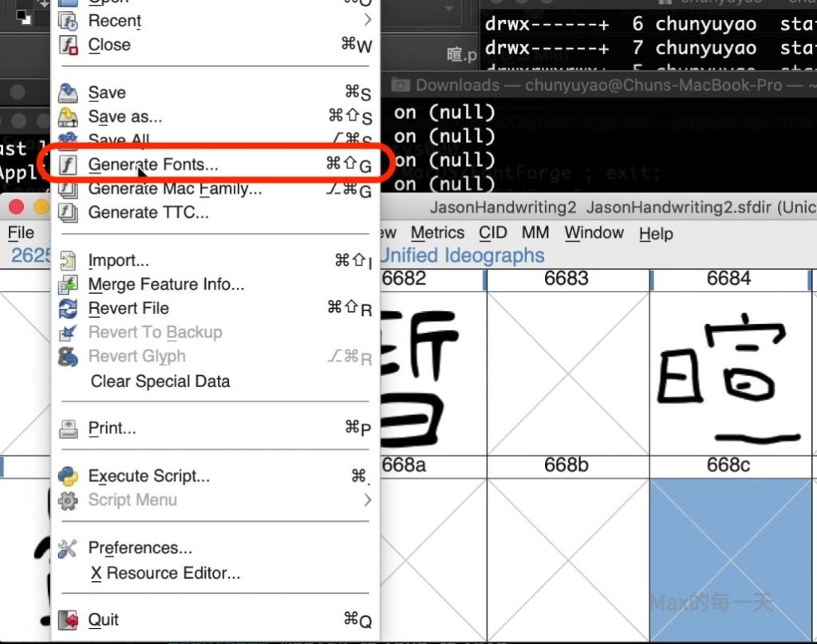Click the Save floppy disk icon
The image size is (817, 644).
point(69,93)
